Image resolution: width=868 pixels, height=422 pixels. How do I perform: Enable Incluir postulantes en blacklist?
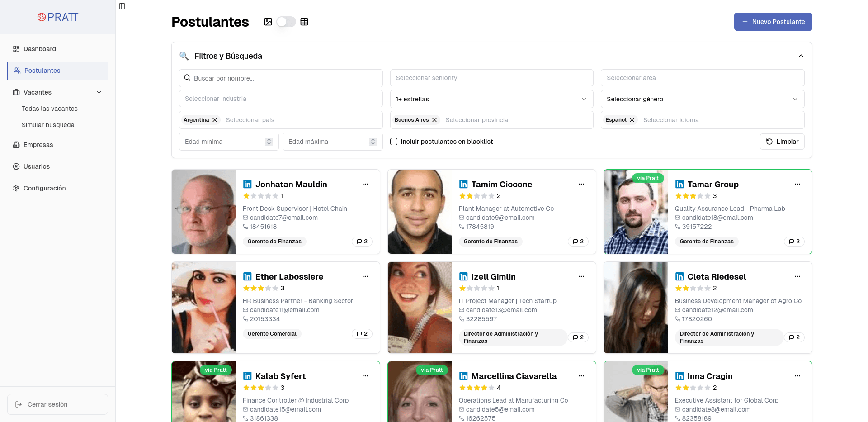pos(394,142)
